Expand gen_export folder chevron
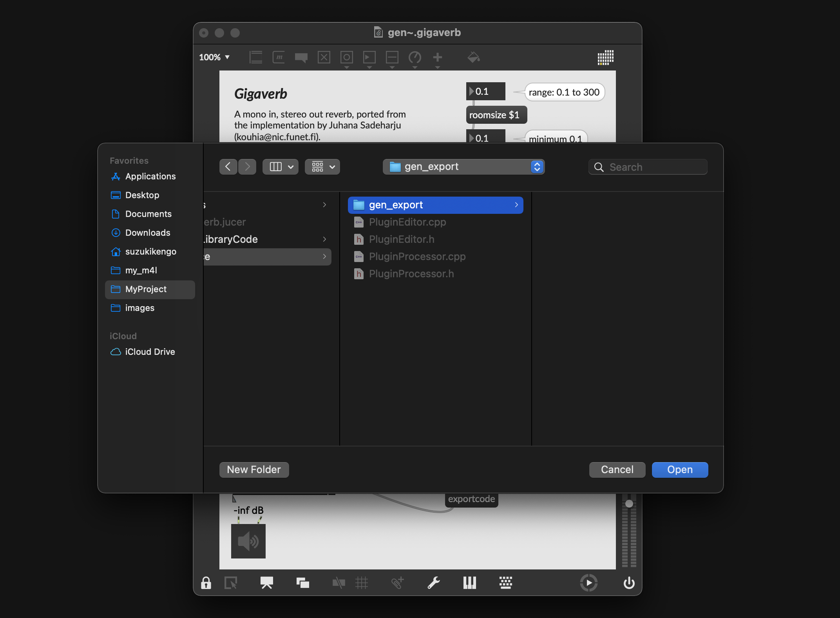This screenshot has height=618, width=840. (516, 205)
